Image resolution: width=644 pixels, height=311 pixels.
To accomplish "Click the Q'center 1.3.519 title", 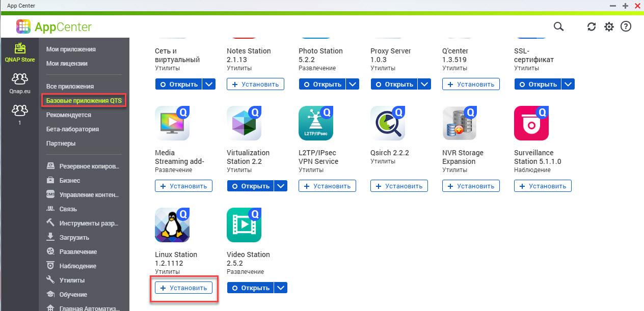I will [455, 55].
